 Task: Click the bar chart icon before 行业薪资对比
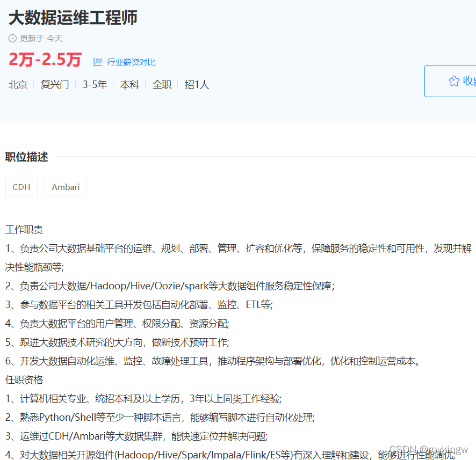click(x=98, y=62)
